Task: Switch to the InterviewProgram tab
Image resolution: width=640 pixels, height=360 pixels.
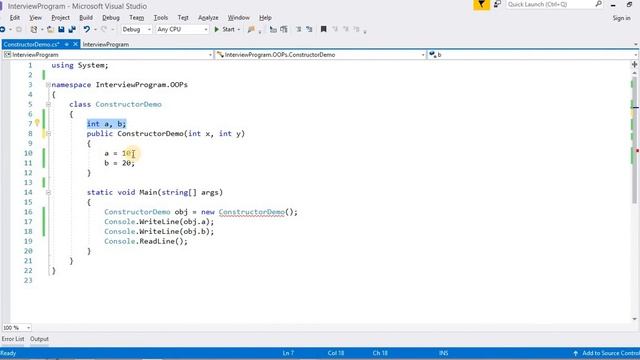Action: point(106,44)
